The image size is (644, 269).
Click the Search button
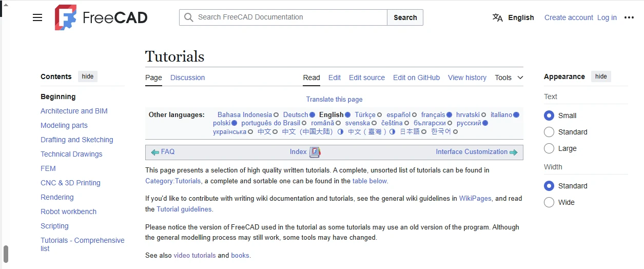point(405,17)
